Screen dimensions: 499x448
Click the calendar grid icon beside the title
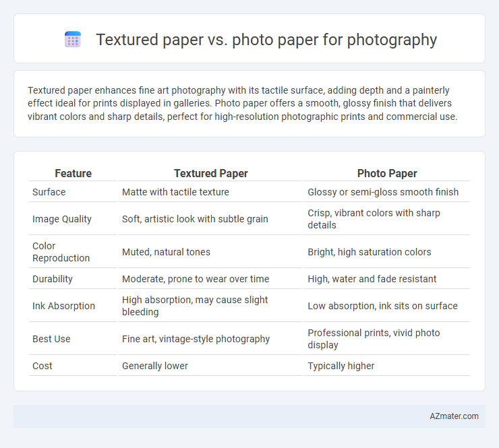(73, 40)
